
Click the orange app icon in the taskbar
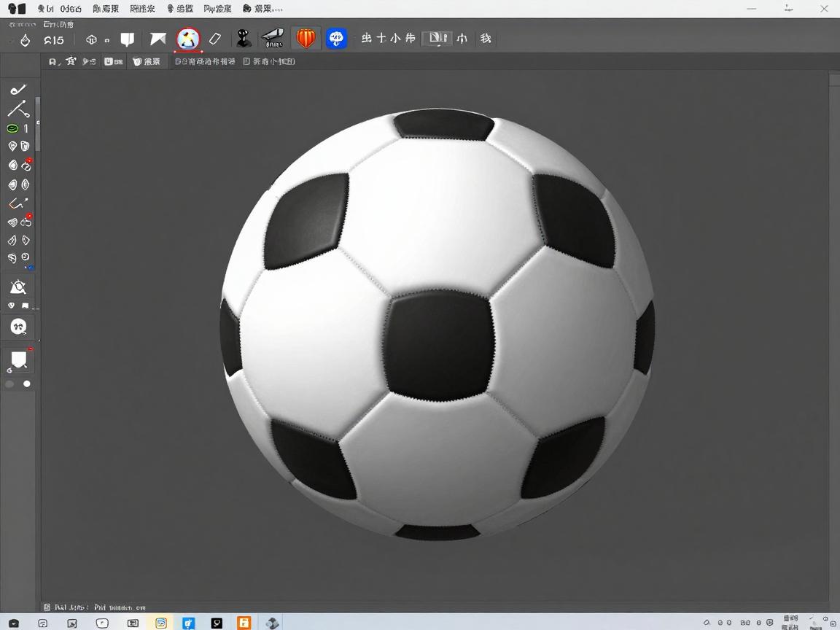[244, 623]
